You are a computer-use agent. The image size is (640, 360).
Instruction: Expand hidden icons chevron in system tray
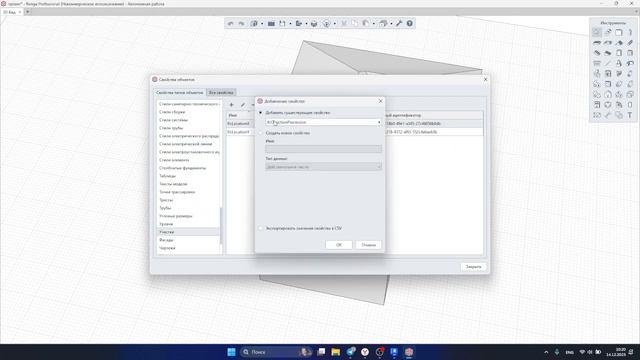tap(547, 352)
